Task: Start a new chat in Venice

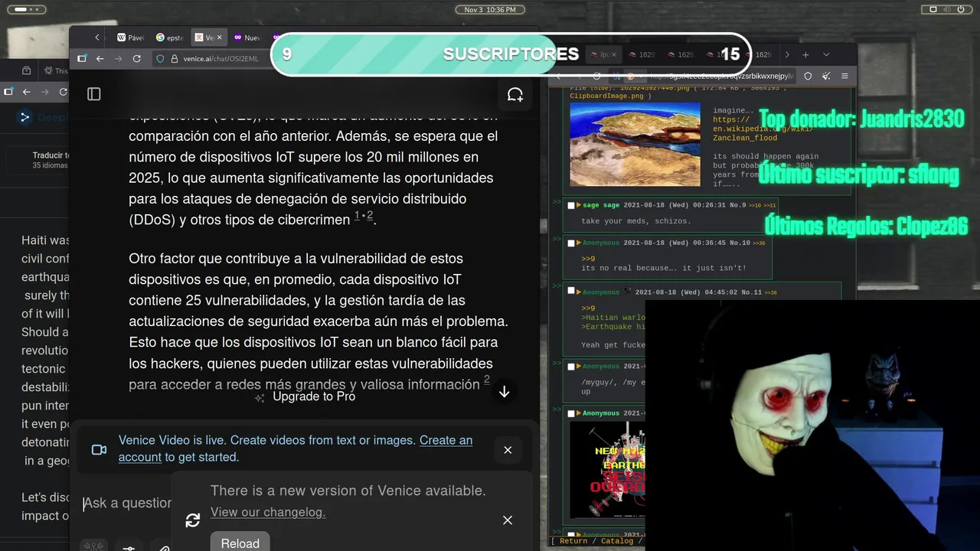Action: (515, 94)
